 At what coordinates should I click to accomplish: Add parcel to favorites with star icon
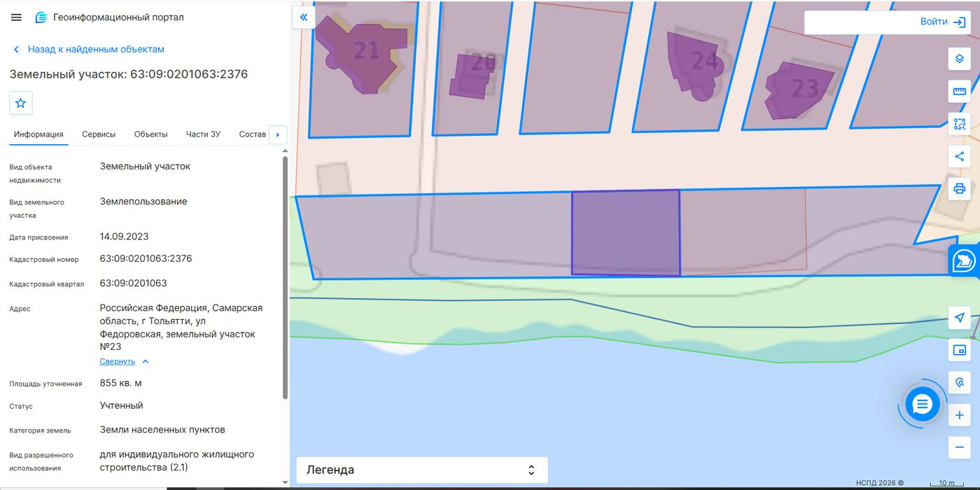tap(21, 103)
